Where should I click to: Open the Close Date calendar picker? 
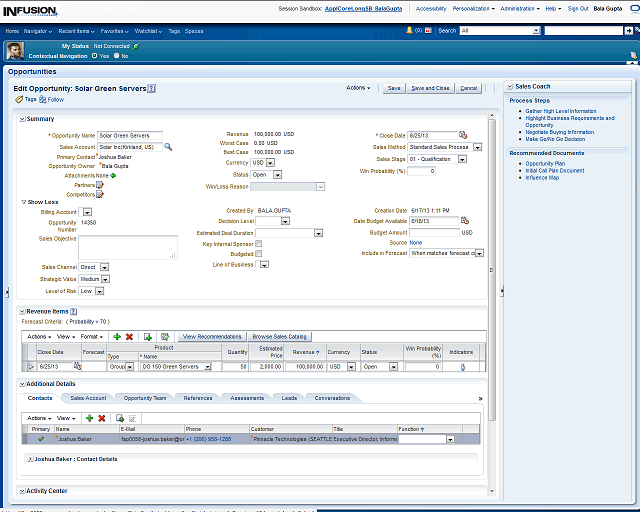pyautogui.click(x=463, y=135)
